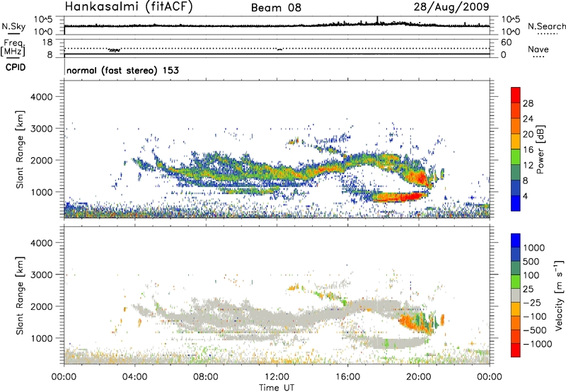
Task: Click the '12' label on Power colorbar
Action: (528, 166)
